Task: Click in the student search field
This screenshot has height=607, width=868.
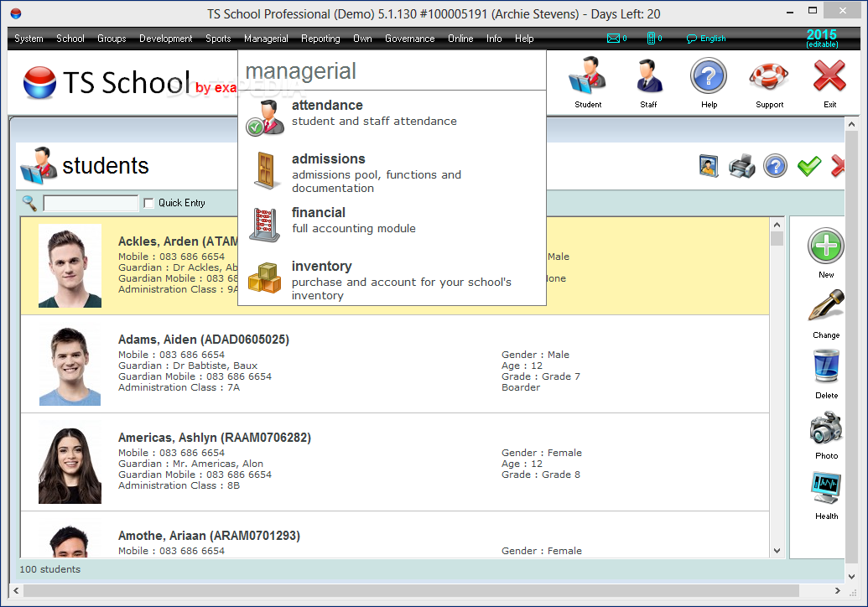Action: pos(91,203)
